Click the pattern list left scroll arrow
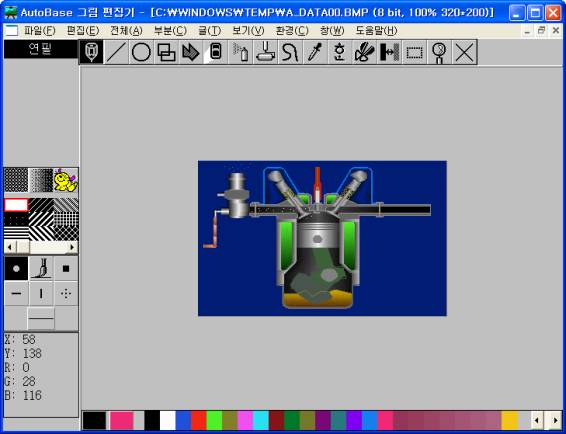Image resolution: width=566 pixels, height=434 pixels. click(x=10, y=247)
